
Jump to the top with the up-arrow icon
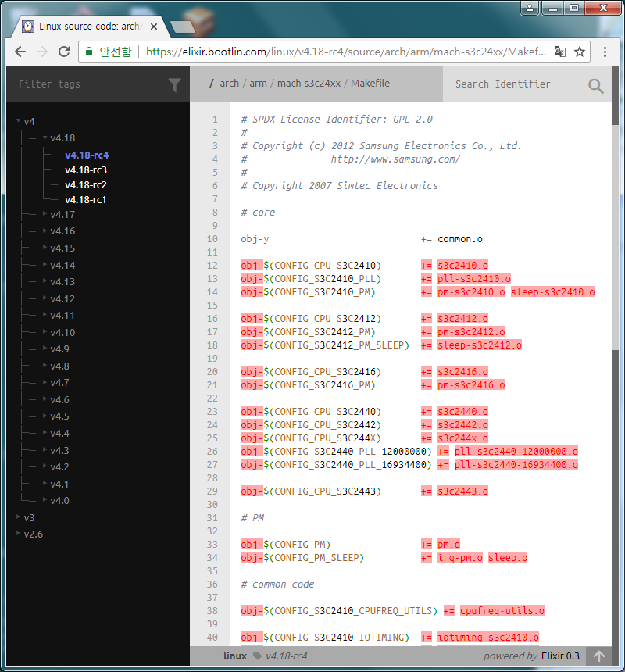(599, 656)
